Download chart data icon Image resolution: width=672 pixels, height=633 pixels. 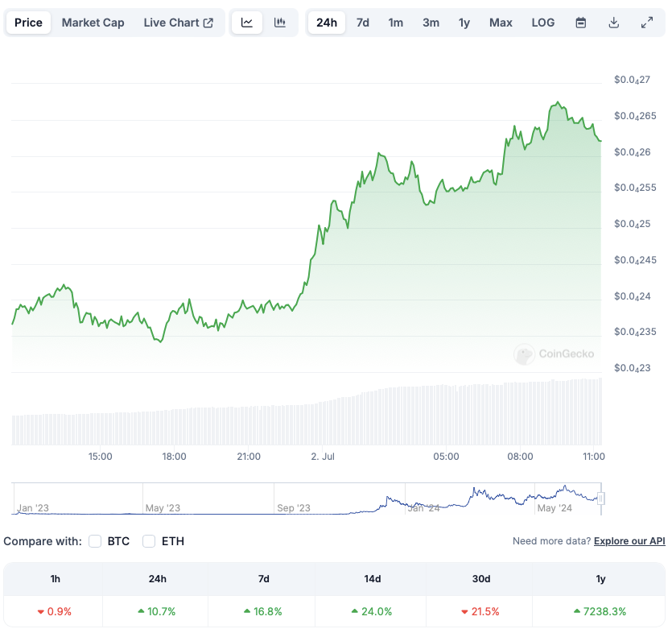coord(614,23)
